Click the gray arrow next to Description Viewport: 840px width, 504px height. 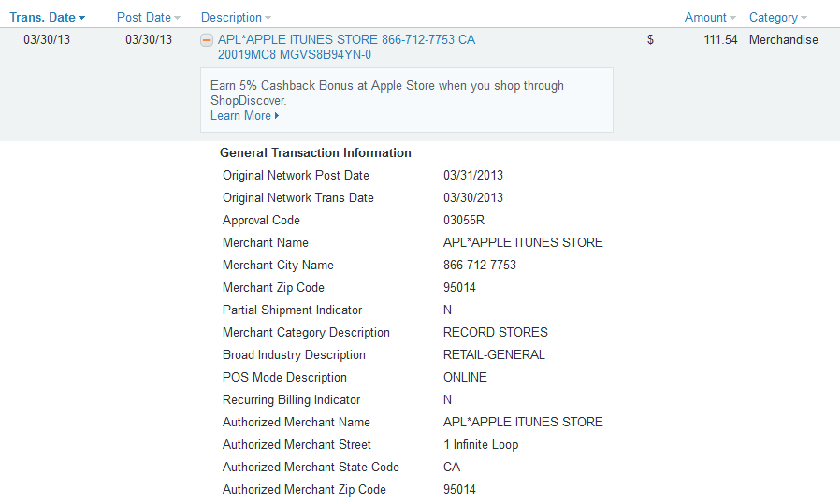pyautogui.click(x=268, y=18)
